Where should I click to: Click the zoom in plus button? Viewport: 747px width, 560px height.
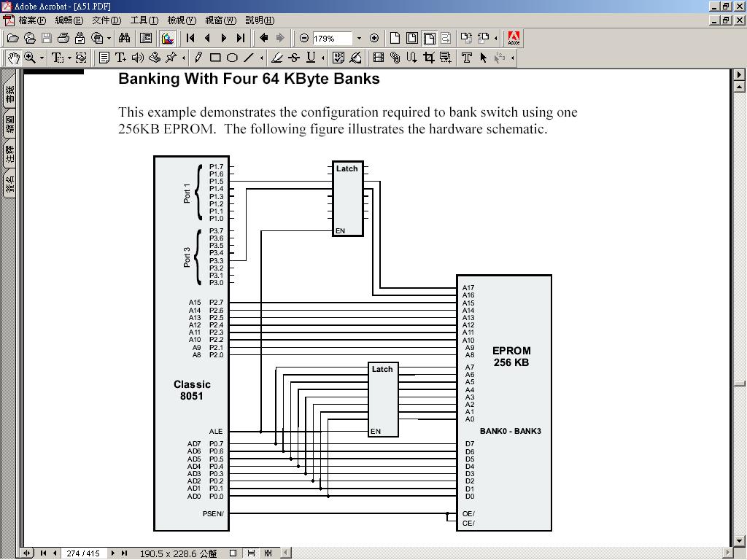pos(374,38)
